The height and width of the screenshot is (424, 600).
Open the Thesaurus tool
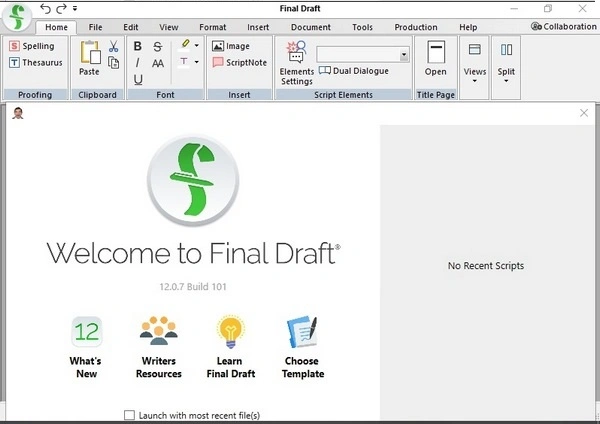pyautogui.click(x=14, y=62)
